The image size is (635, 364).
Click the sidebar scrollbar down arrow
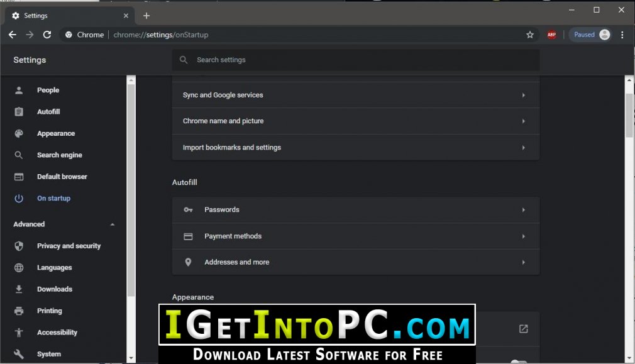coord(131,358)
